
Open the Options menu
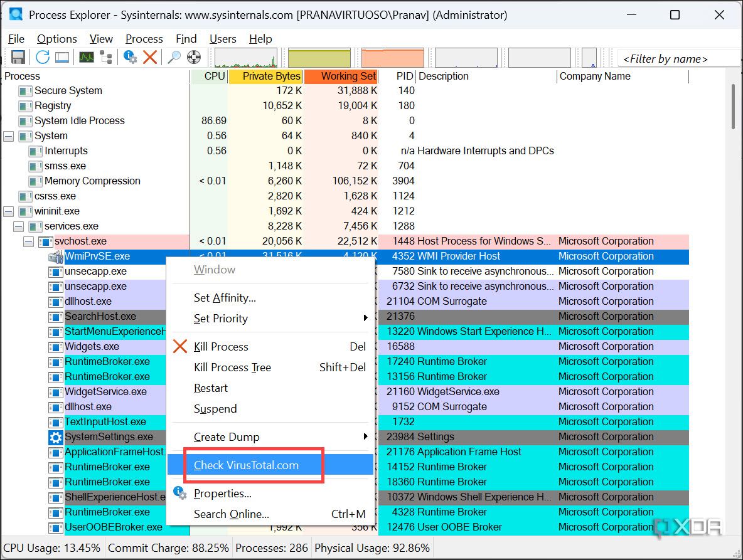57,39
